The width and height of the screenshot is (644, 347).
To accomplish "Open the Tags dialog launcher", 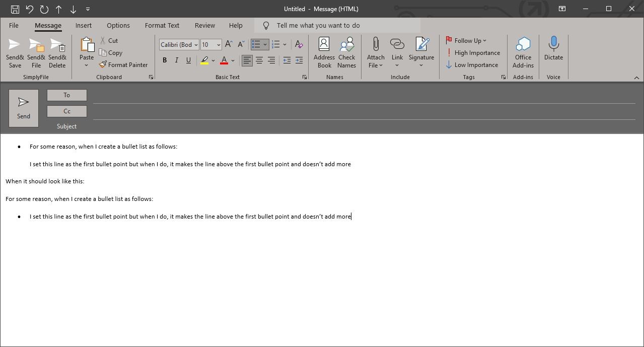I will point(504,77).
